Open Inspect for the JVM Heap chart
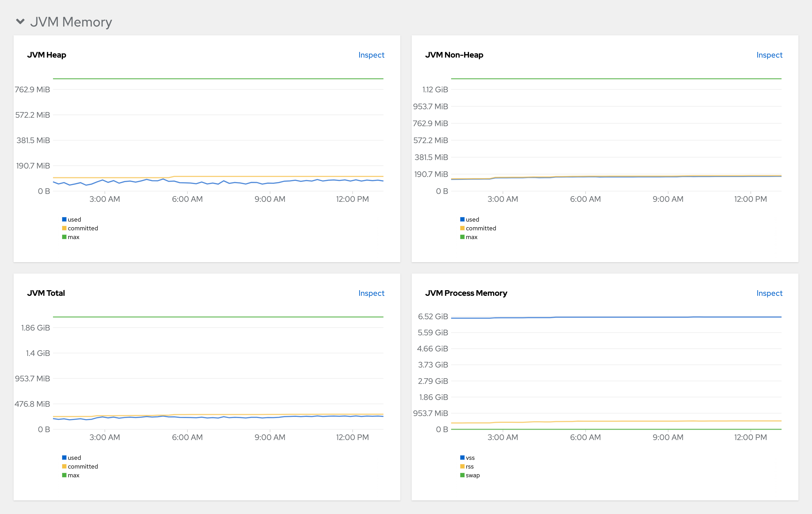 [x=371, y=55]
